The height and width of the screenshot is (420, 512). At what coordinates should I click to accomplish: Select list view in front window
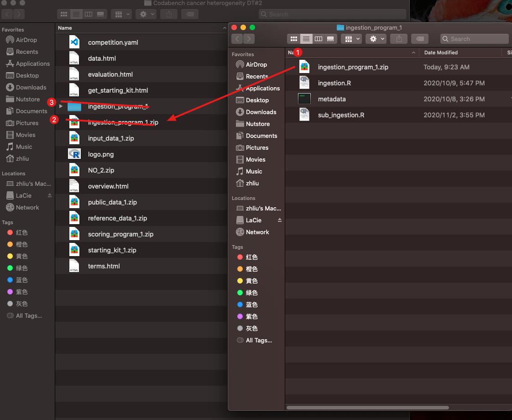tap(306, 39)
